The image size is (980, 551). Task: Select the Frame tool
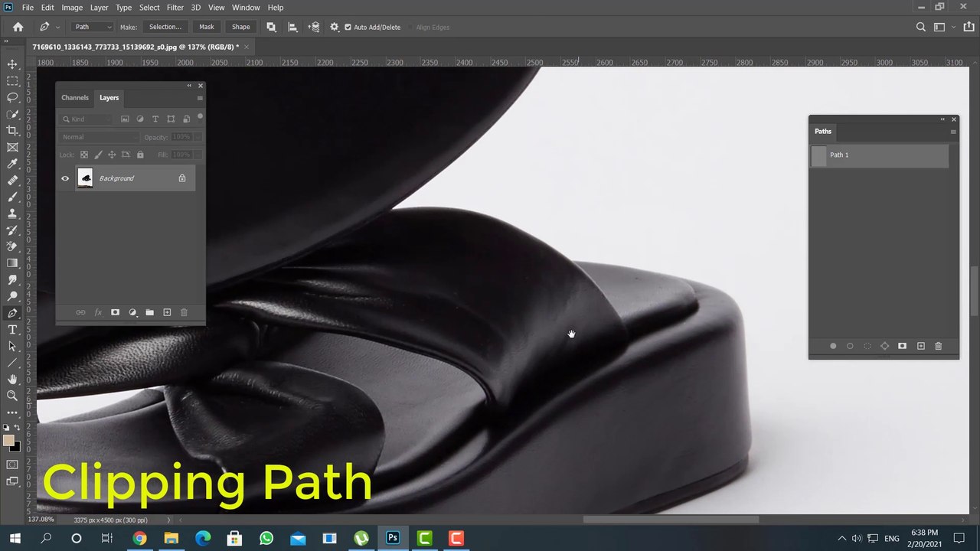pos(12,147)
